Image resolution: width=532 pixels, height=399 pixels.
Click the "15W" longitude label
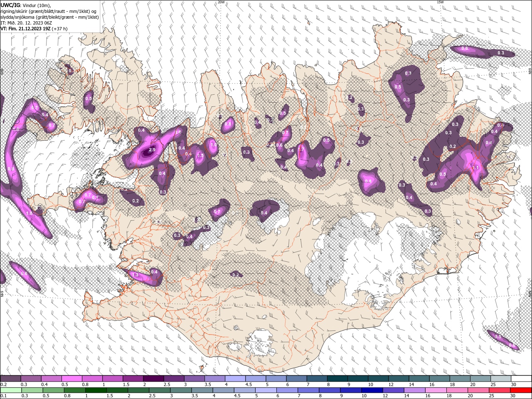tap(440, 2)
